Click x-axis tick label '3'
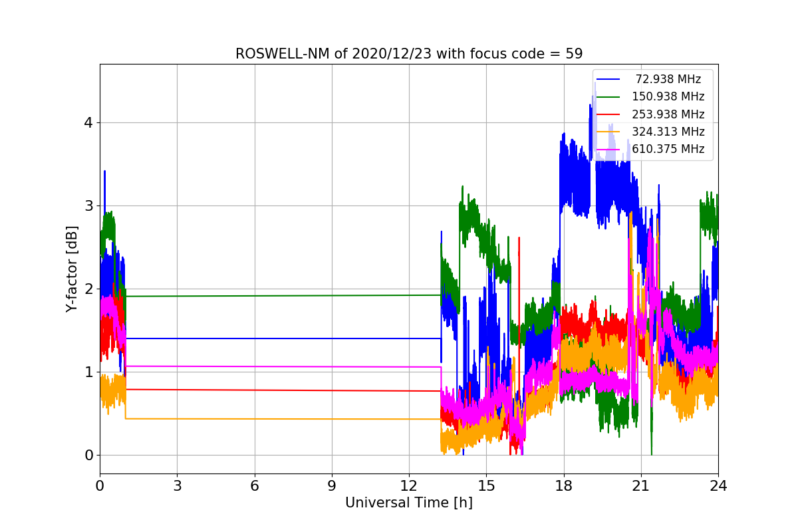 (177, 486)
